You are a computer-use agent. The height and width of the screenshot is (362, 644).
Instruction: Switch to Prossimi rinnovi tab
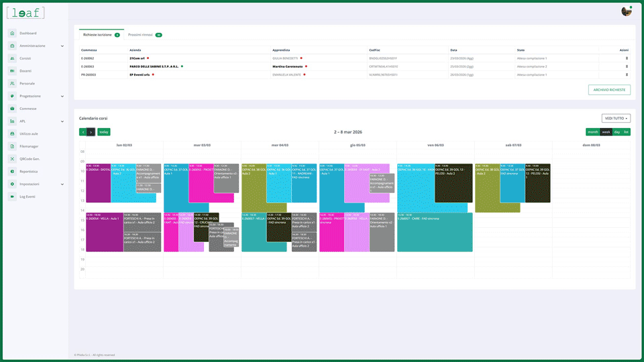pyautogui.click(x=145, y=35)
